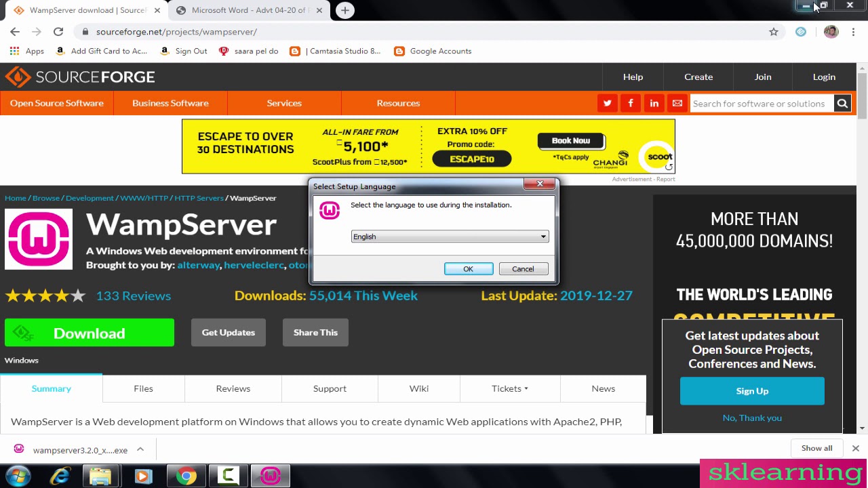Expand the Tickets tab dropdown
This screenshot has width=868, height=488.
click(510, 388)
